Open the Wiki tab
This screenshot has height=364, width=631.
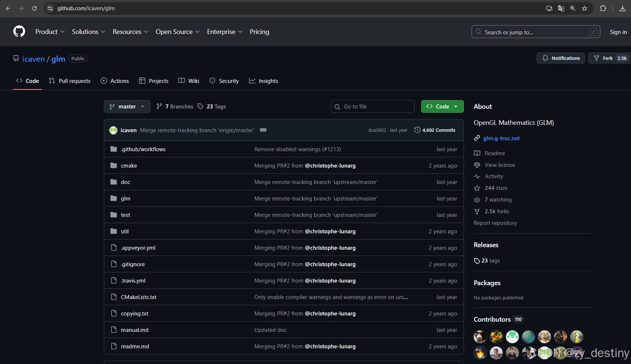point(189,81)
